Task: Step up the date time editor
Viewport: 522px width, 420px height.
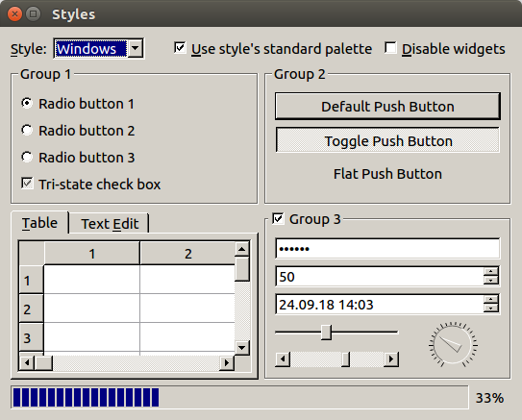Action: click(491, 300)
